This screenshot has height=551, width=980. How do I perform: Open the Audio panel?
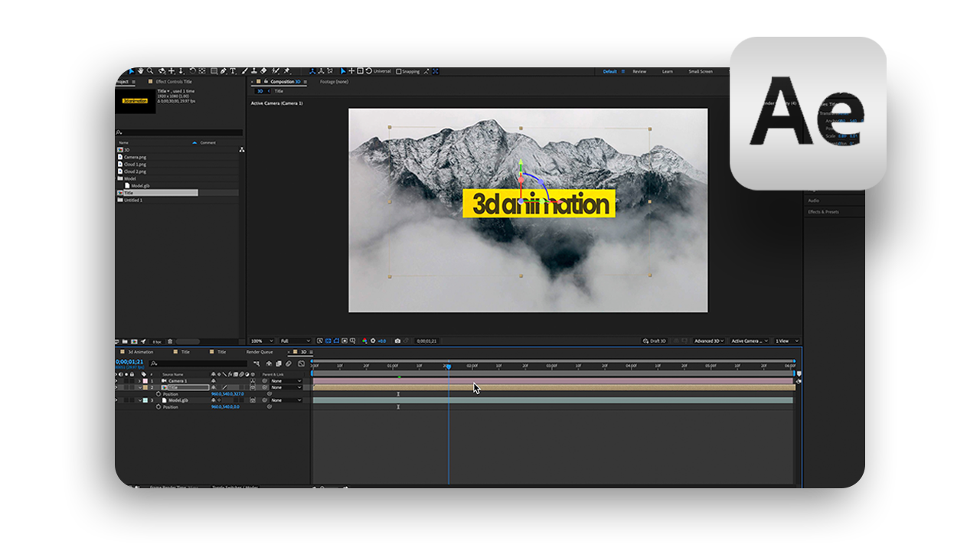pos(813,201)
